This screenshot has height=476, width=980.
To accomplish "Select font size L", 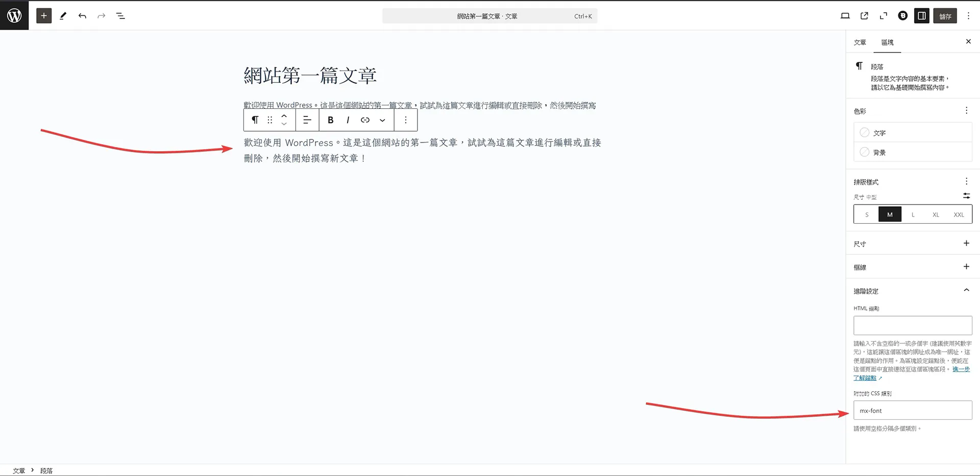I will point(913,215).
